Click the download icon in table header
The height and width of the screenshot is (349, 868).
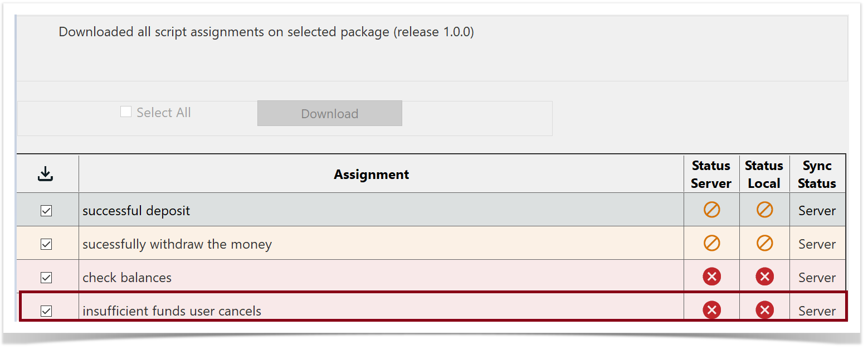[x=46, y=174]
